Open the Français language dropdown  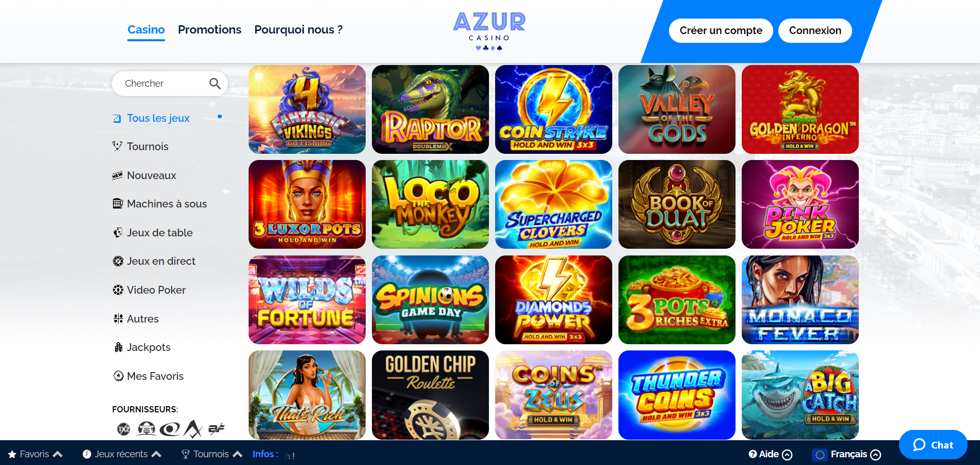pyautogui.click(x=847, y=454)
